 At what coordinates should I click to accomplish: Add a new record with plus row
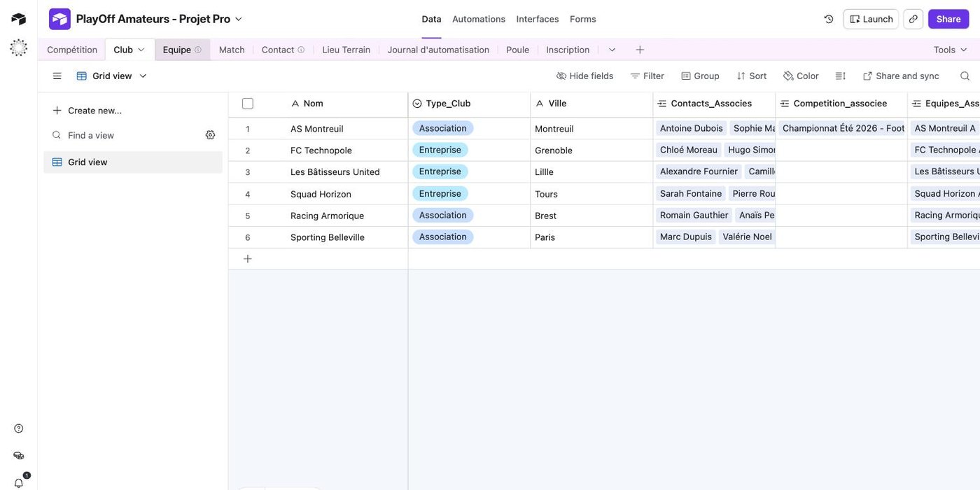pos(248,259)
